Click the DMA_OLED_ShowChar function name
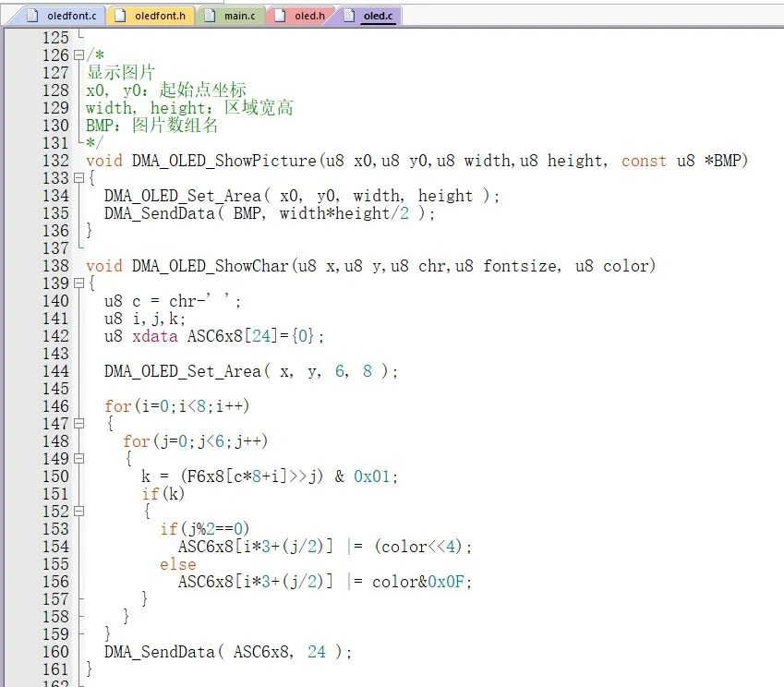 210,266
